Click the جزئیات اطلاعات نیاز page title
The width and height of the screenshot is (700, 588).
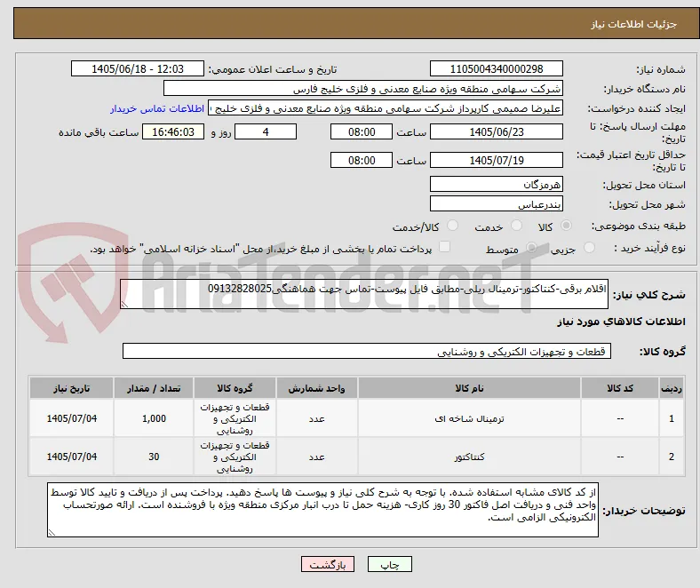[633, 24]
